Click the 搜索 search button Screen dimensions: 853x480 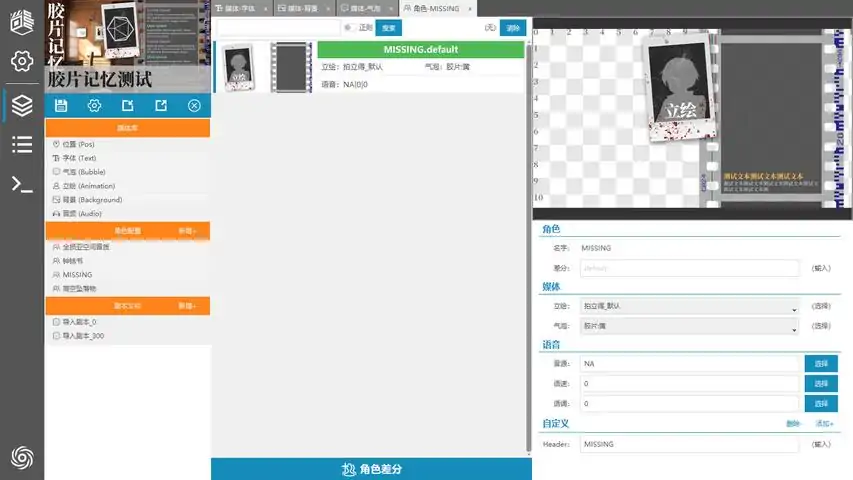click(x=390, y=28)
